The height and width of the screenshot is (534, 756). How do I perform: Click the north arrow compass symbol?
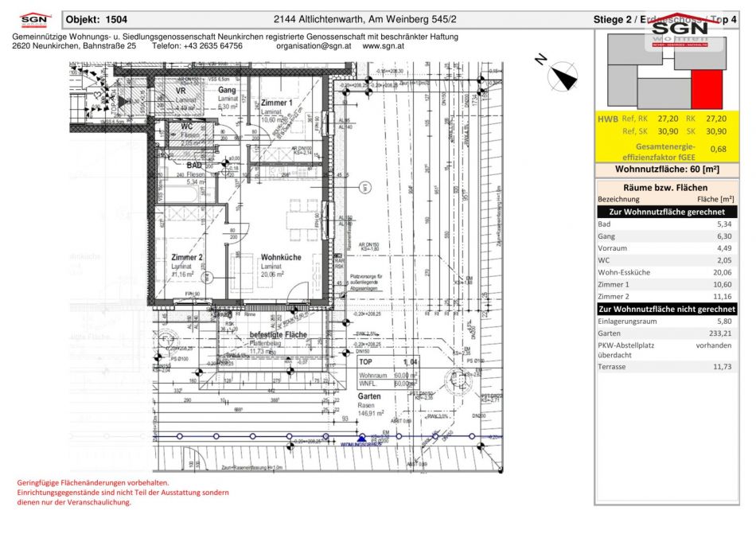[x=563, y=74]
